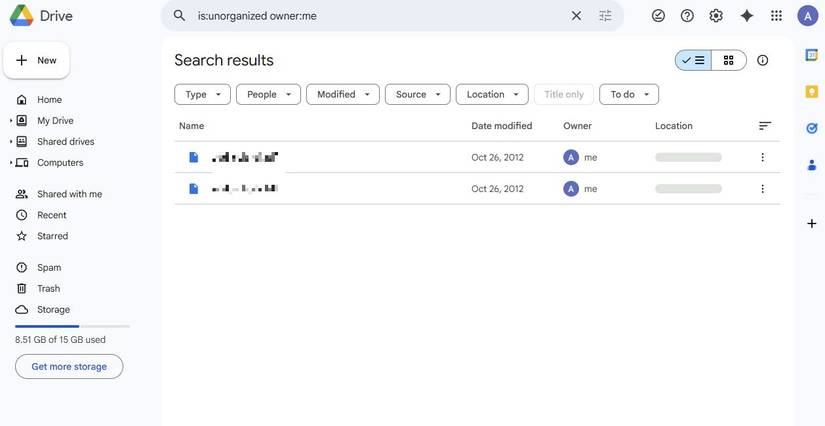Open the Google Drive logo home link
This screenshot has height=426, width=825.
pos(41,16)
